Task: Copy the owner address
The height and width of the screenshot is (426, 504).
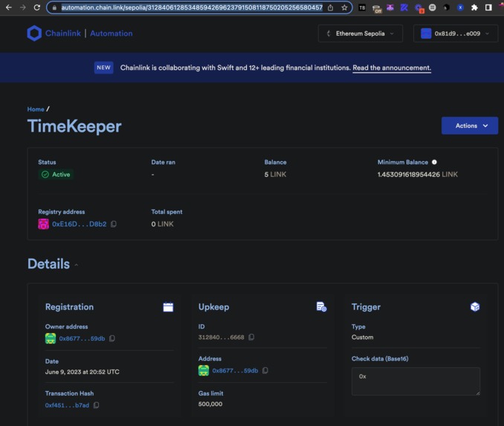Action: pyautogui.click(x=112, y=338)
